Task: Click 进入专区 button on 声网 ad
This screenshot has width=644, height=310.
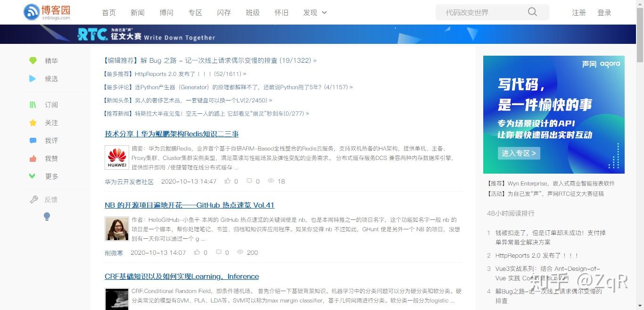Action: [519, 153]
